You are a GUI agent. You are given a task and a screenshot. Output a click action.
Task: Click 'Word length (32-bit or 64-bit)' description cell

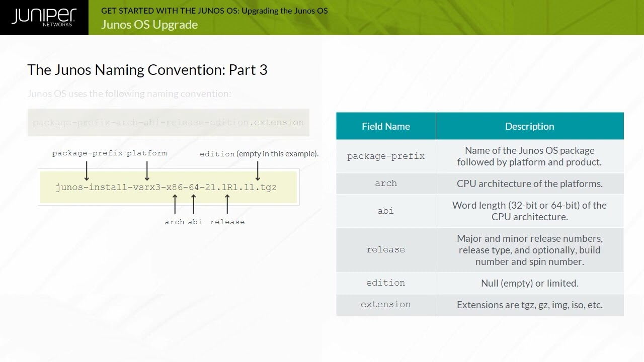530,211
